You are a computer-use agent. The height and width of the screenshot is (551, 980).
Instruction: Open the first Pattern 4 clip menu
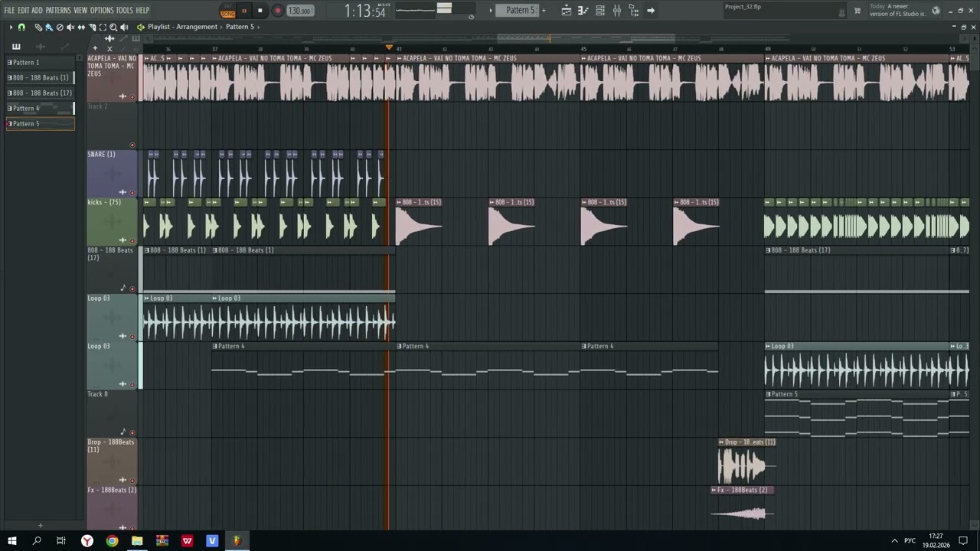[215, 347]
